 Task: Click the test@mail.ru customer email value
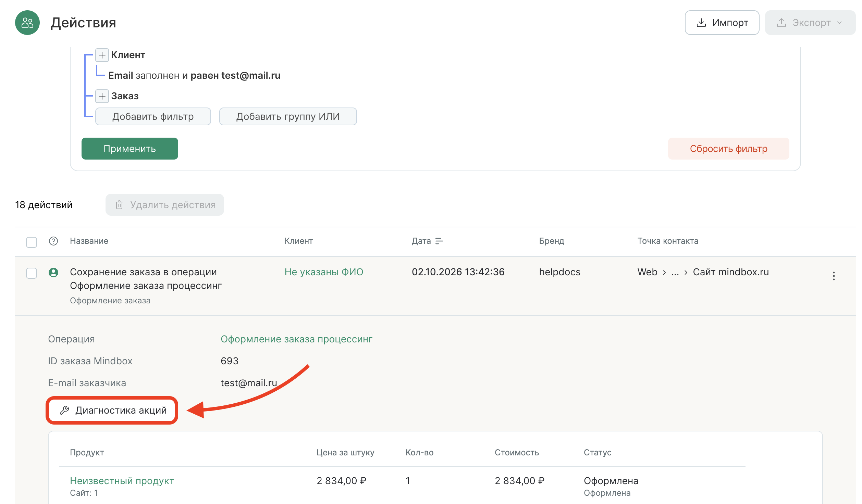point(249,383)
